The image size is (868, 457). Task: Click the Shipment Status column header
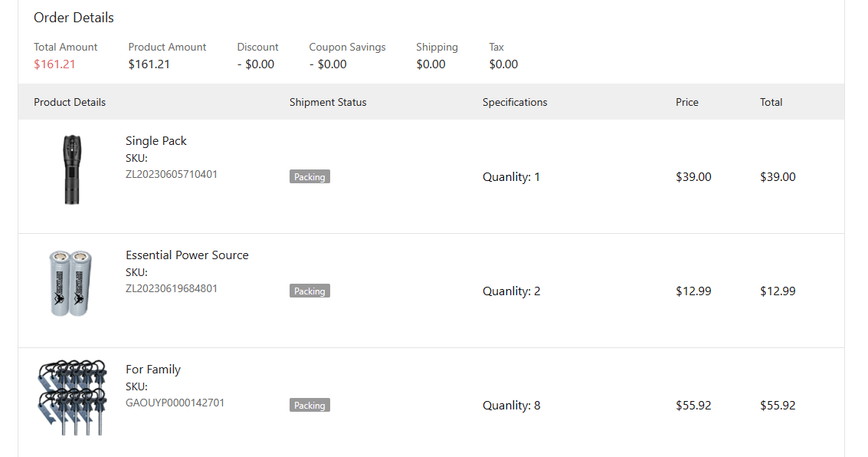328,102
